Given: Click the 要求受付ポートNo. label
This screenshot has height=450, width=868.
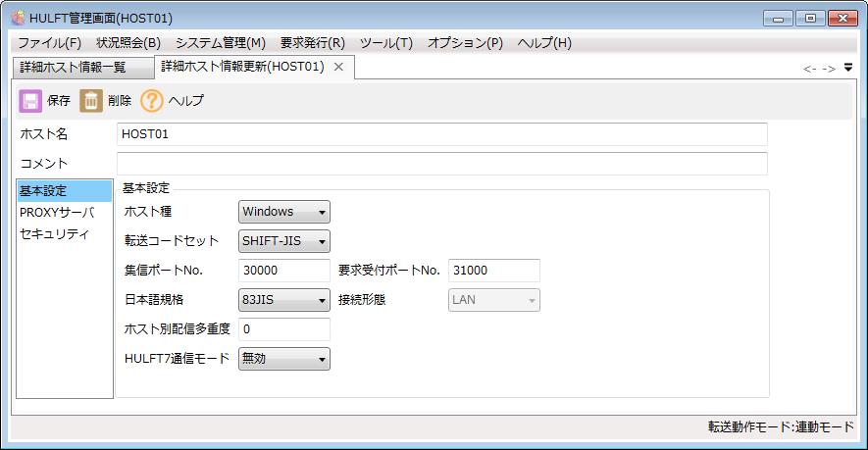Looking at the screenshot, I should coord(389,271).
